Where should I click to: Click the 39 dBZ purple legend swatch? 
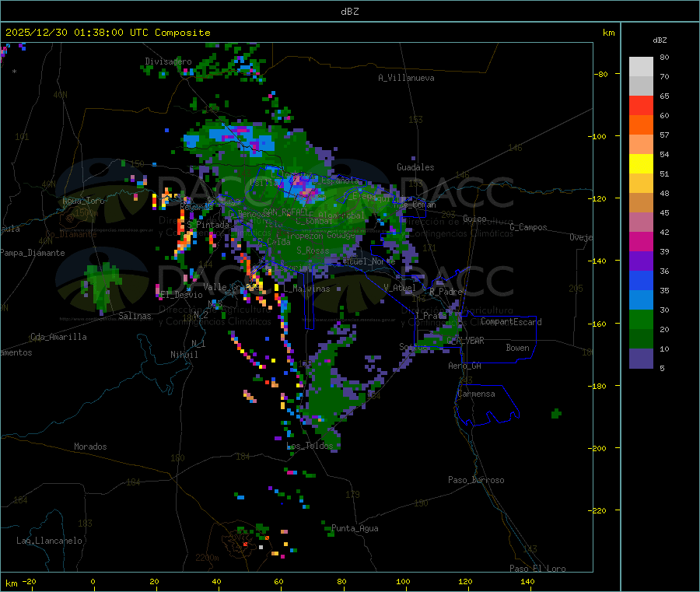[641, 261]
